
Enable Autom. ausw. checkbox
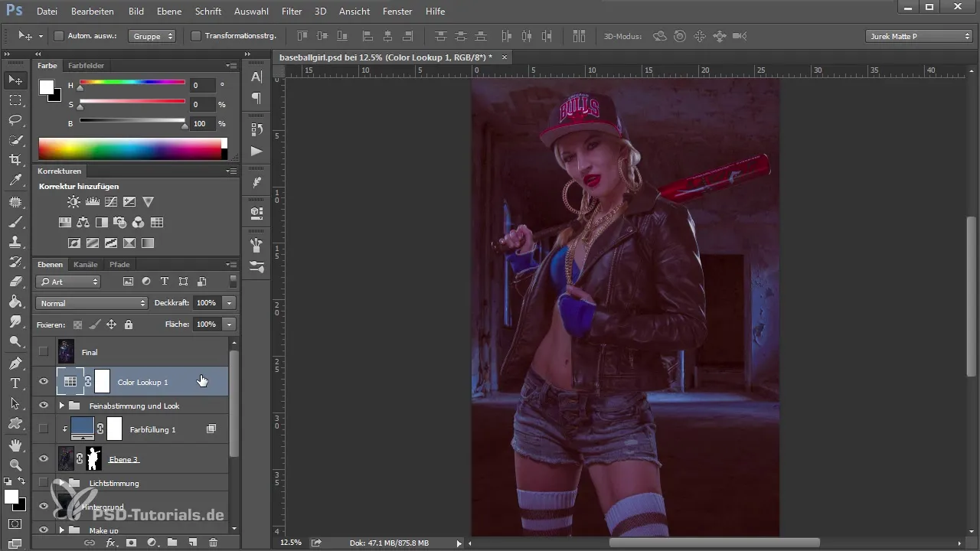pos(59,36)
